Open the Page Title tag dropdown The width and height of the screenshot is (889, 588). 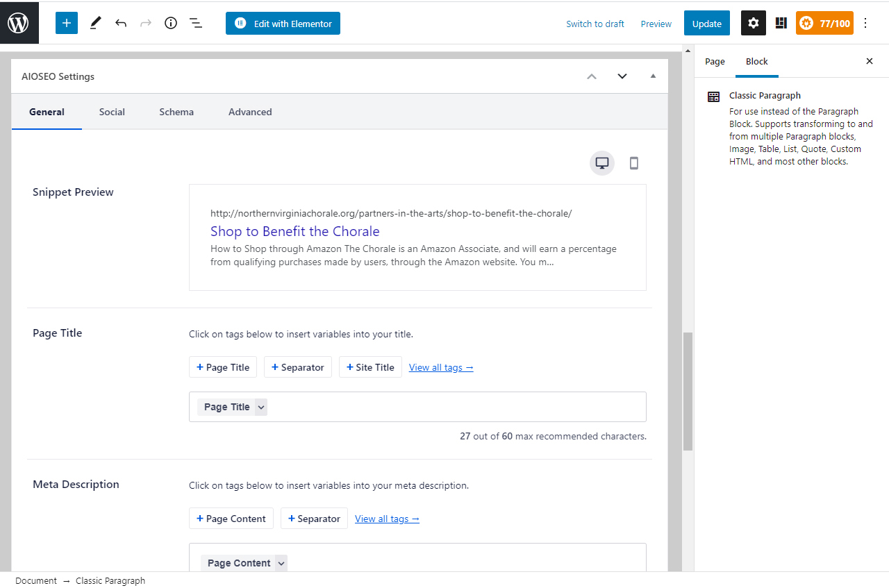pyautogui.click(x=261, y=408)
